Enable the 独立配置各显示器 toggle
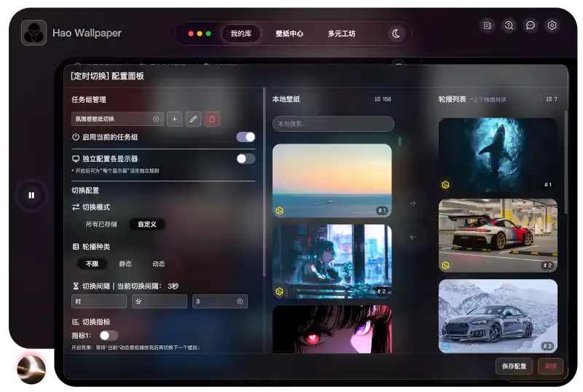Viewport: 583px width, 392px height. (246, 159)
